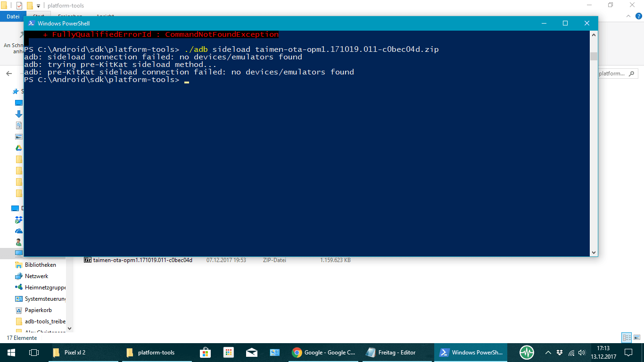Switch to the platform-tools Explorer window on taskbar

click(156, 352)
